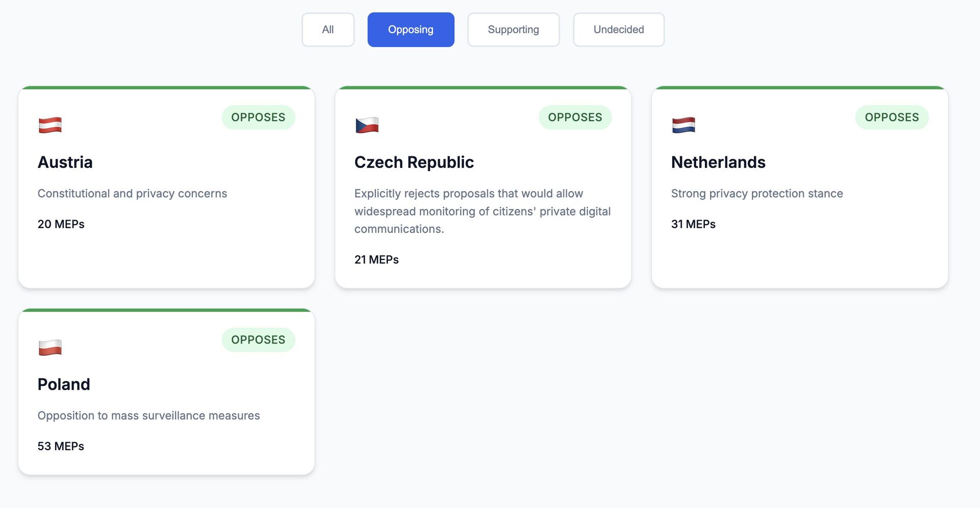Select the All filter tab
Viewport: 980px width, 508px height.
click(328, 30)
